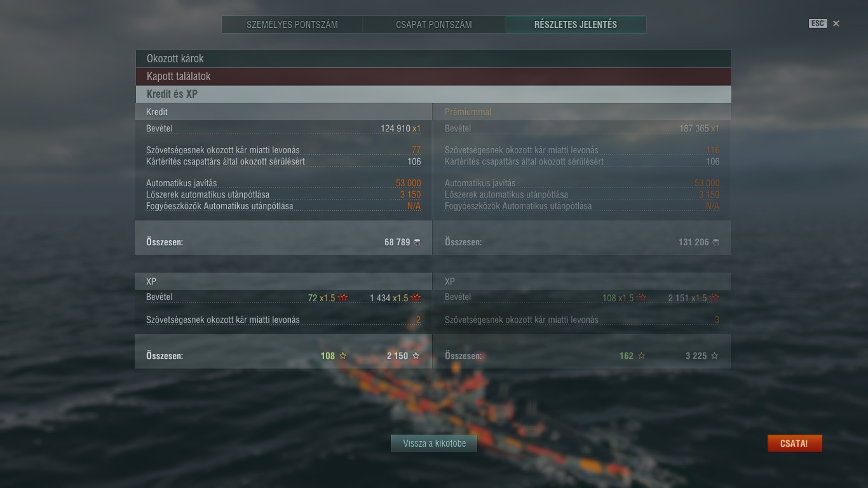The image size is (868, 488).
Task: Click the white star icon beside total 2 150
Action: [416, 356]
